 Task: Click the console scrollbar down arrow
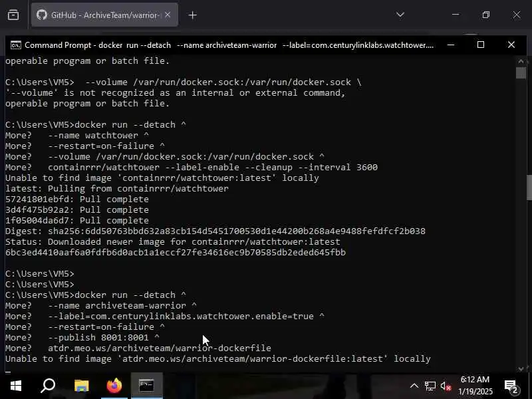521,369
